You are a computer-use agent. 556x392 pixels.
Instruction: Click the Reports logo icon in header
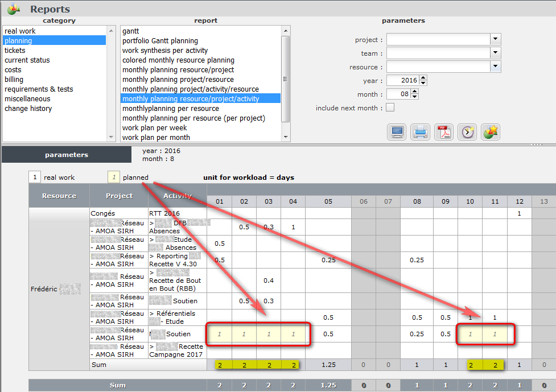pos(14,9)
